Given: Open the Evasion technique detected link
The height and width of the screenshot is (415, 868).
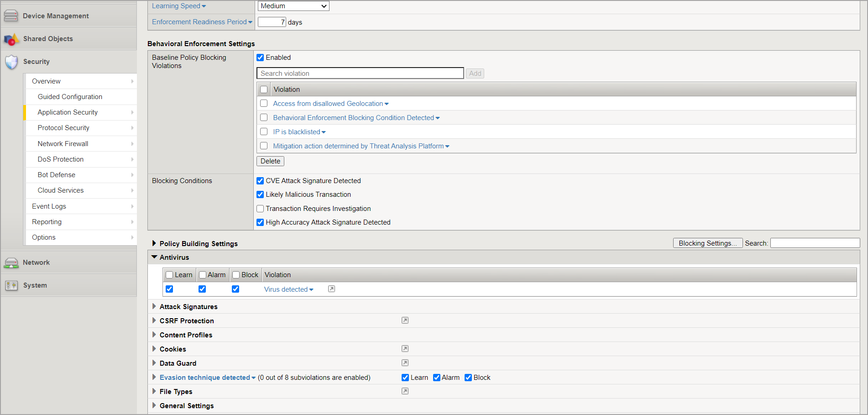Looking at the screenshot, I should pos(204,378).
